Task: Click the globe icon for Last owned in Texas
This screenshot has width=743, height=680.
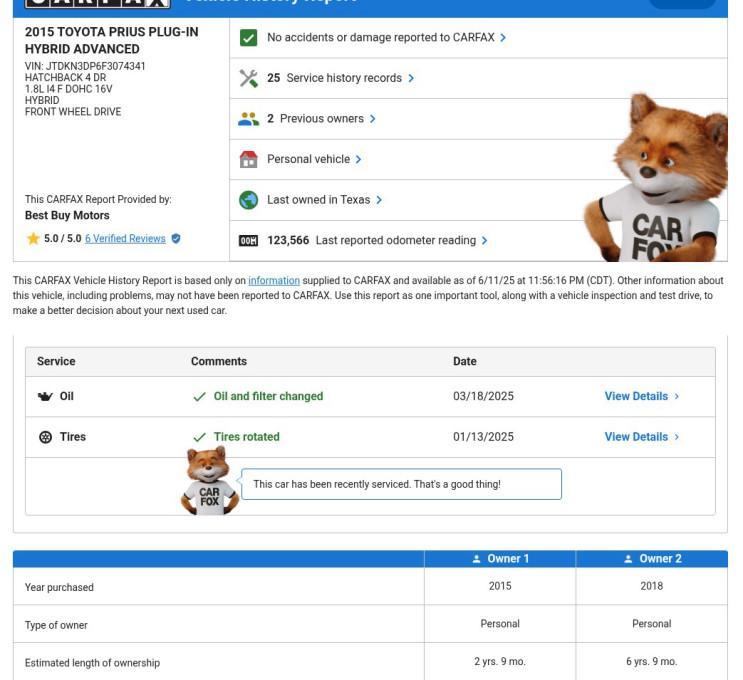Action: click(x=248, y=200)
